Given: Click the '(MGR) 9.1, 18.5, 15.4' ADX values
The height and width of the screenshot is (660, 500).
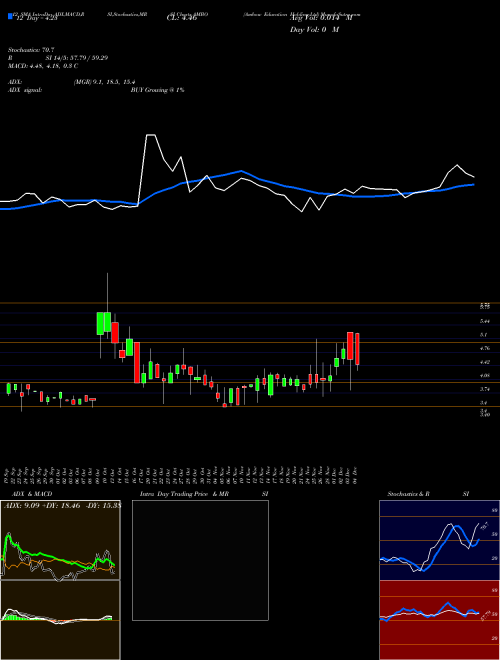Looking at the screenshot, I should (x=104, y=82).
